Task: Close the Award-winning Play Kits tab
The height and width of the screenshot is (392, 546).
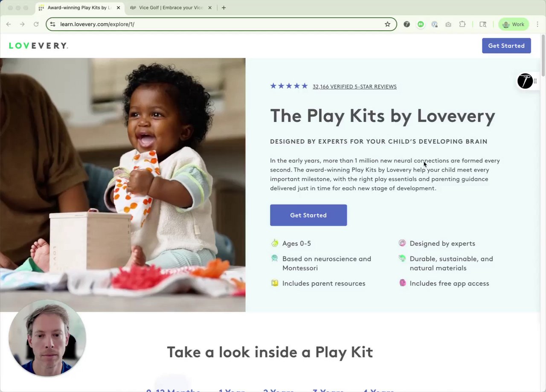Action: tap(118, 8)
